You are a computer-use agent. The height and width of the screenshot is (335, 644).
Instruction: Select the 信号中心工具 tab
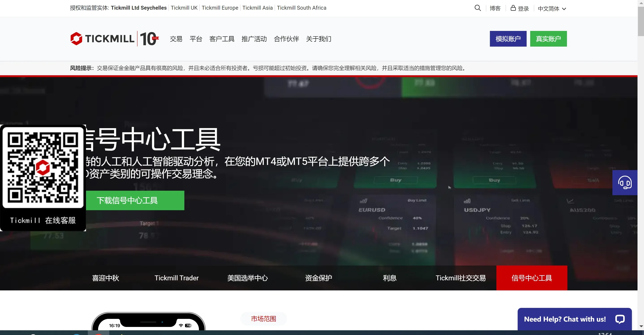532,278
